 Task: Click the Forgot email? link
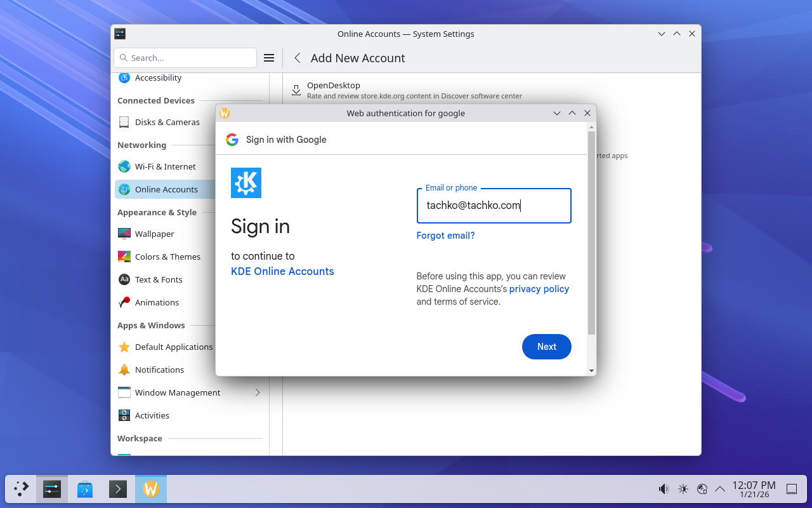(x=445, y=236)
